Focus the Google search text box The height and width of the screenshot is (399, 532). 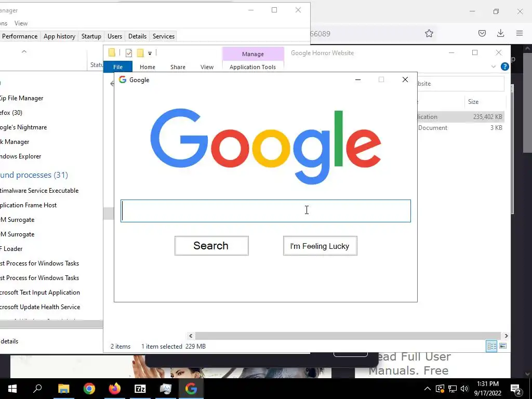[x=265, y=211]
